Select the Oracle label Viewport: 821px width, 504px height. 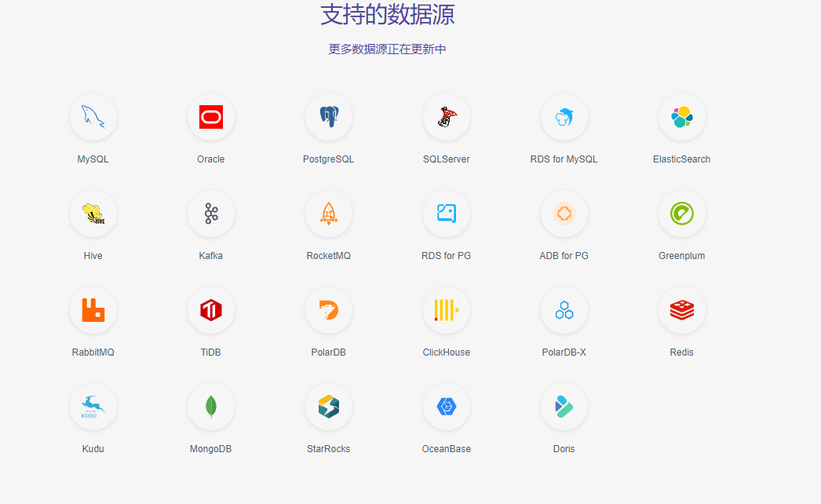211,159
